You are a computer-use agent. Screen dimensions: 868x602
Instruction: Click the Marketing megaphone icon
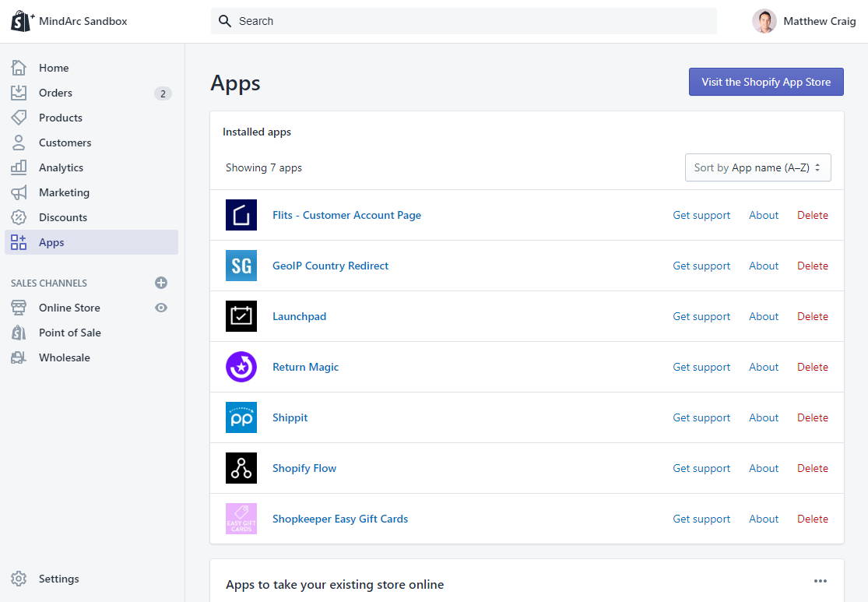click(19, 192)
